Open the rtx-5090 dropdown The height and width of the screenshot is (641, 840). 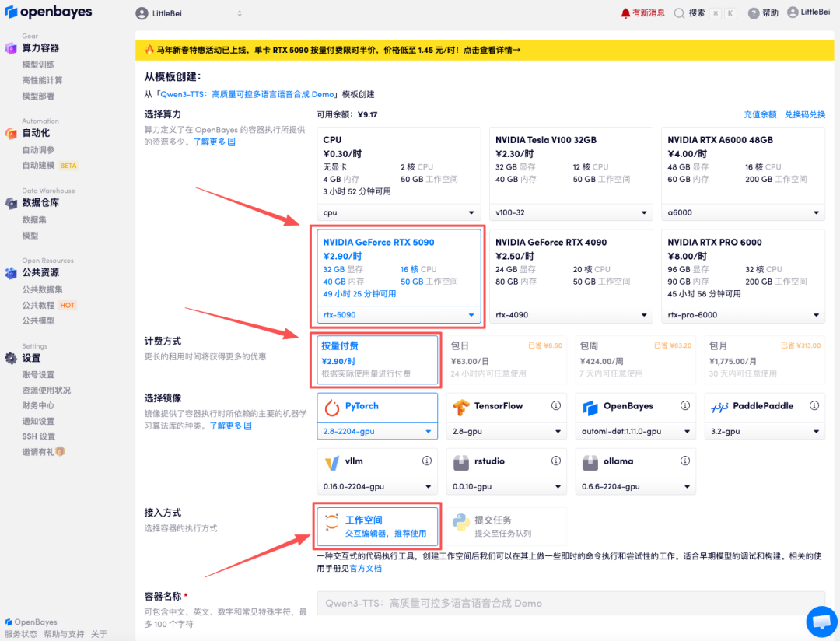(399, 315)
